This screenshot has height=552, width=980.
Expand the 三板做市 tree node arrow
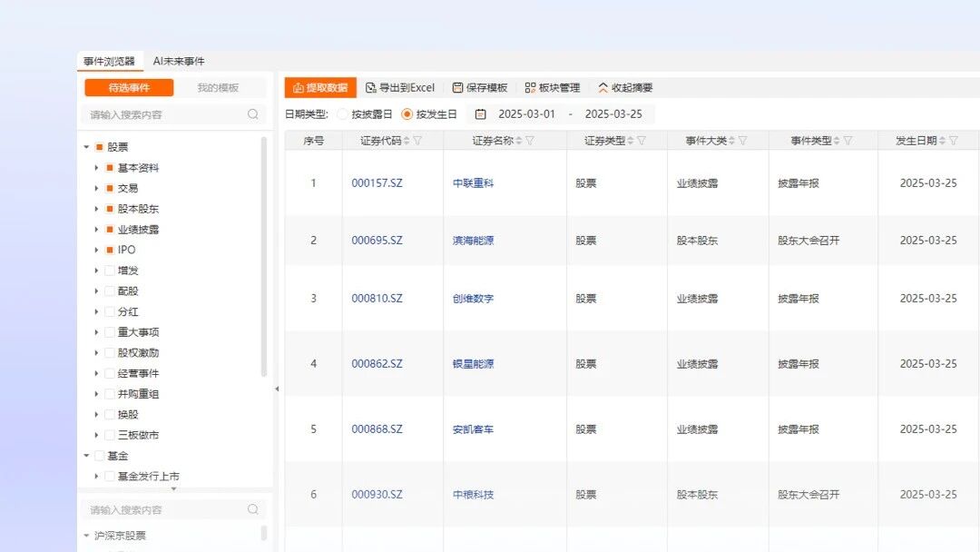(x=96, y=435)
